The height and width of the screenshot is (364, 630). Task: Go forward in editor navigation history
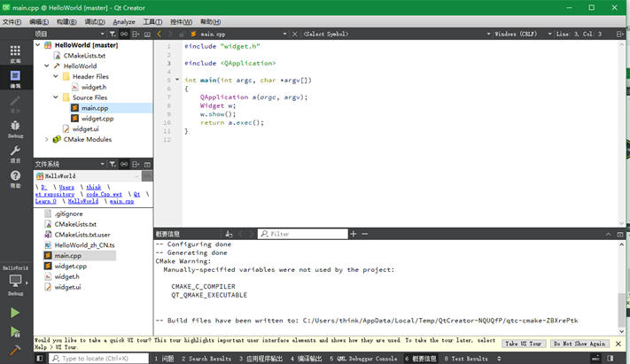point(170,35)
